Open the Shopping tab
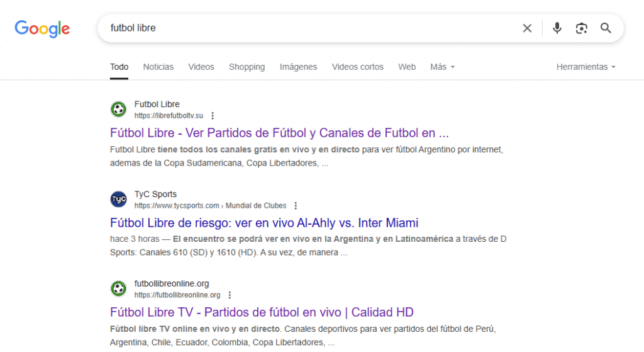 (247, 67)
